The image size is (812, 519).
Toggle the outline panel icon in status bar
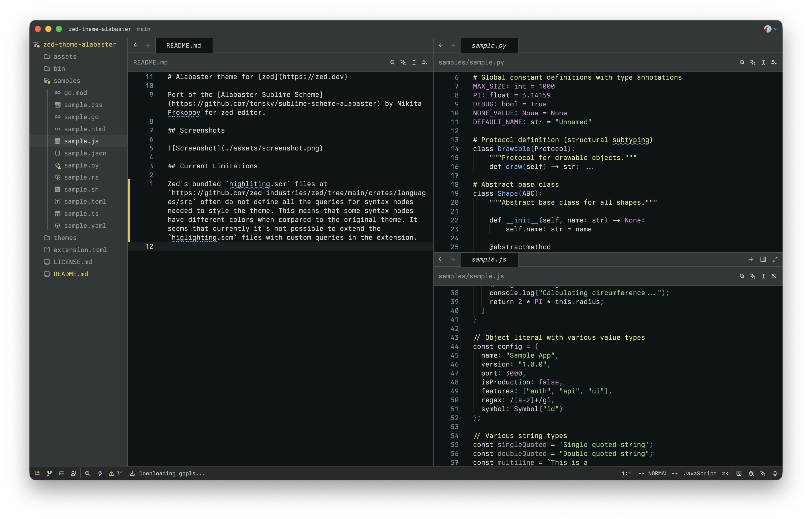tap(61, 473)
